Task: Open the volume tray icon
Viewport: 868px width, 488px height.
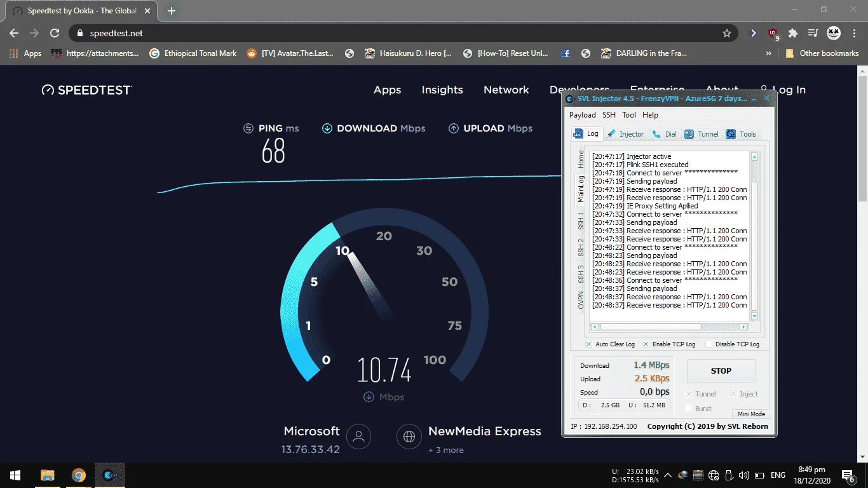Action: [x=744, y=475]
